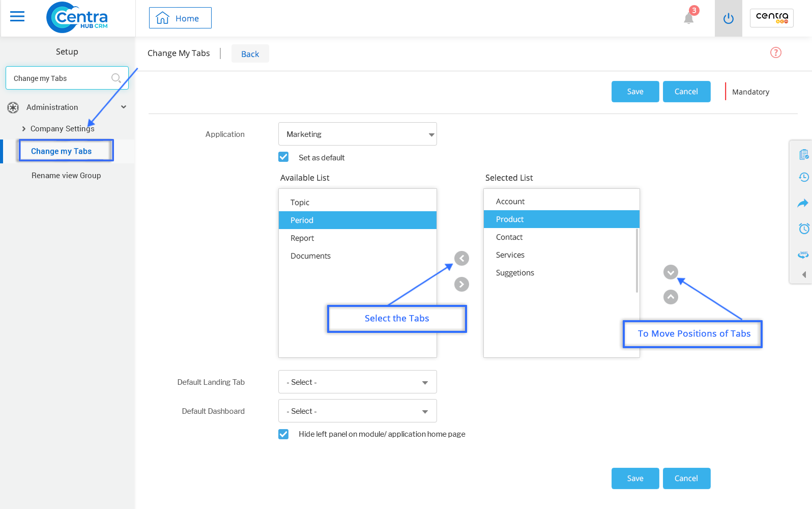Select Period in Available List

358,220
